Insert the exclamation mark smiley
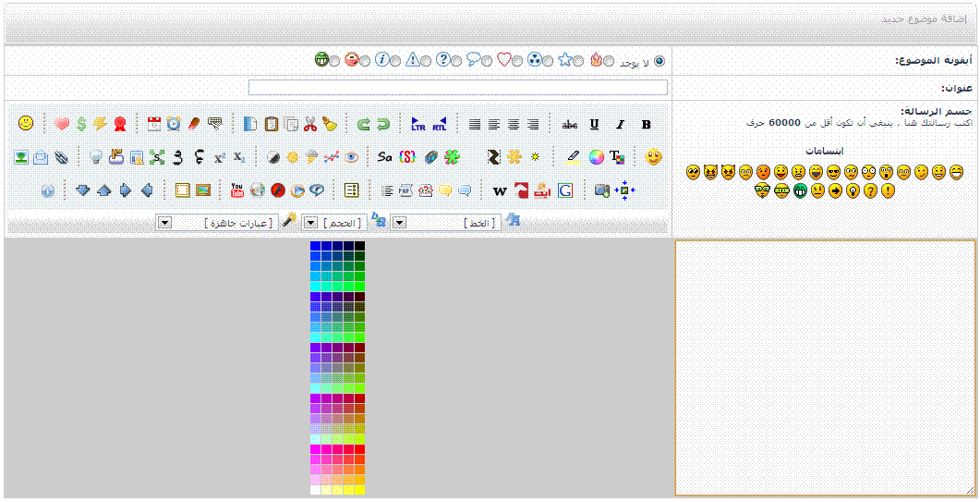The height and width of the screenshot is (502, 980). [x=888, y=191]
